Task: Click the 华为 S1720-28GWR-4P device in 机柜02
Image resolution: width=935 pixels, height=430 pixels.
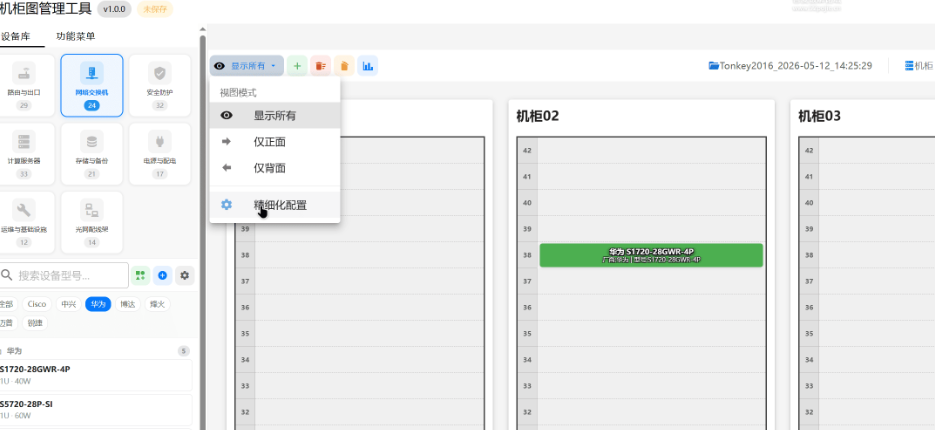Action: [651, 255]
